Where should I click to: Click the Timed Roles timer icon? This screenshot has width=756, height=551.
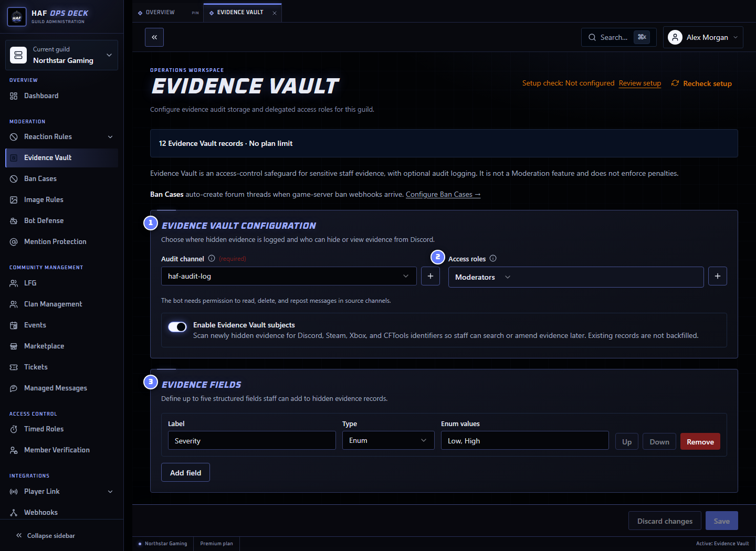[14, 429]
